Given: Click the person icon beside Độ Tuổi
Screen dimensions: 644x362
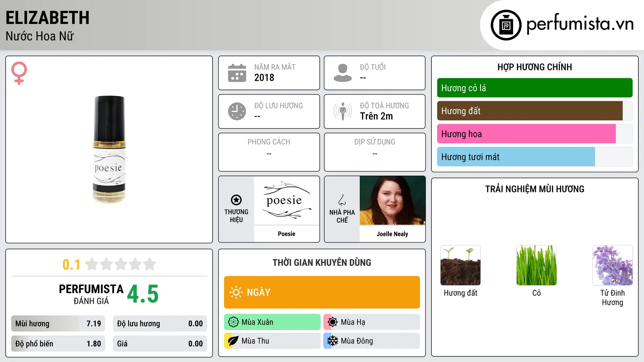Looking at the screenshot, I should point(343,73).
